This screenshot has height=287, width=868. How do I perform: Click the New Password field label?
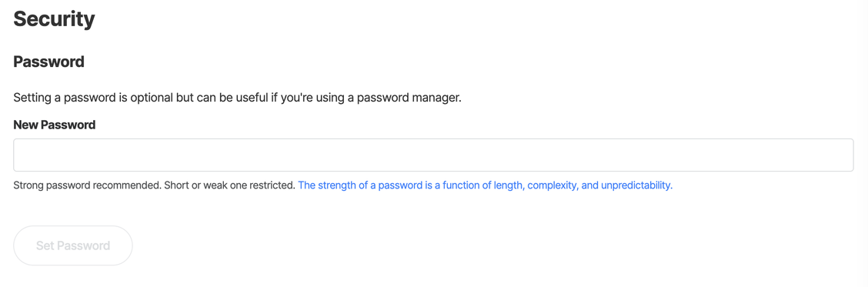pos(54,125)
